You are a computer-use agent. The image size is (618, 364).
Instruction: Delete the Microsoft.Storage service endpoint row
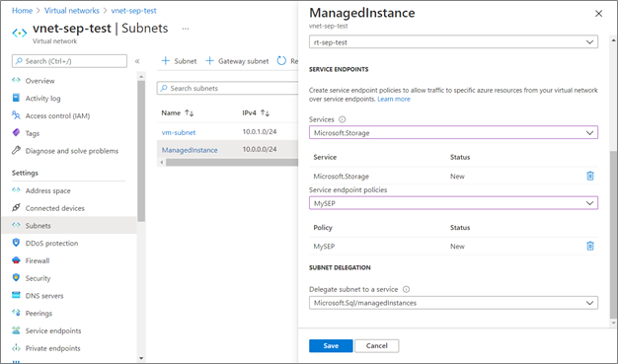[x=589, y=177]
